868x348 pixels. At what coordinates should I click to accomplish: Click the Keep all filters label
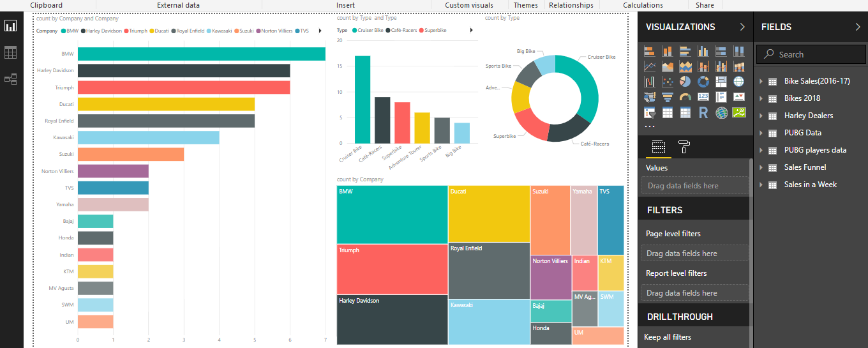pos(668,337)
